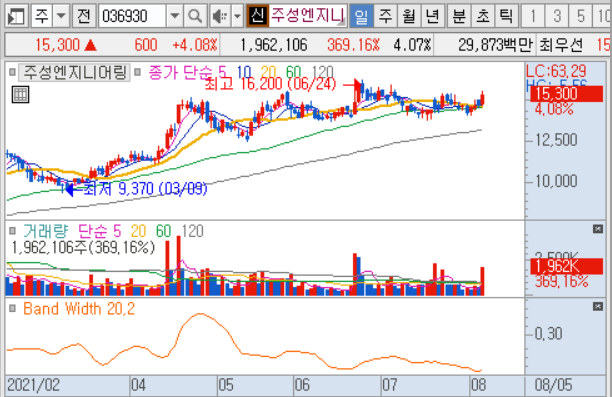
Task: Select the 틱 tick chart period
Action: pos(507,16)
